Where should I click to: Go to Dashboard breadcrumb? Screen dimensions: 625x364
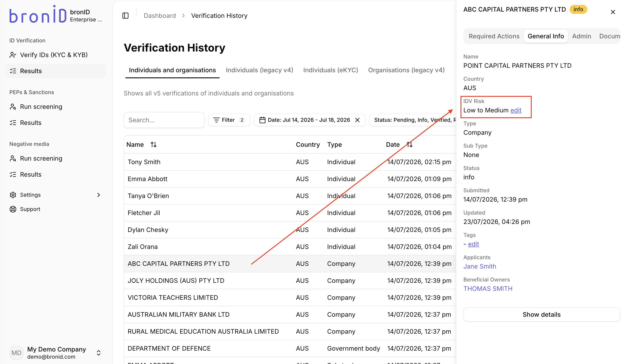[160, 16]
